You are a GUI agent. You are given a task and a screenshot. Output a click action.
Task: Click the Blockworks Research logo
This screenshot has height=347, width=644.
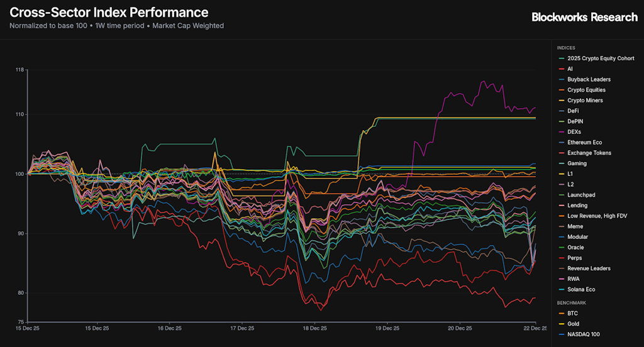[x=584, y=18]
